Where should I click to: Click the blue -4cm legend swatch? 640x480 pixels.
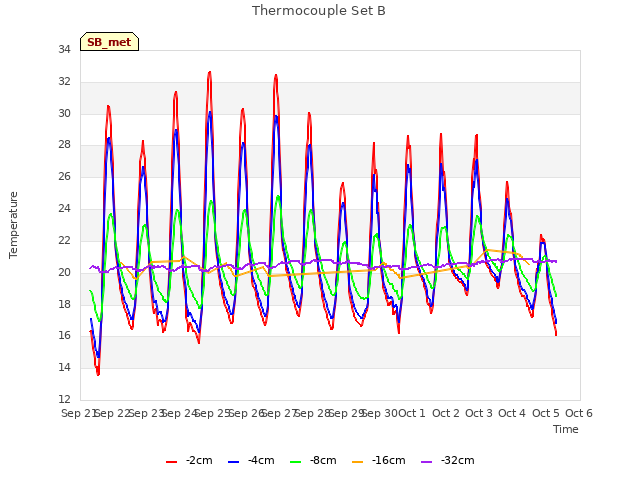click(233, 462)
